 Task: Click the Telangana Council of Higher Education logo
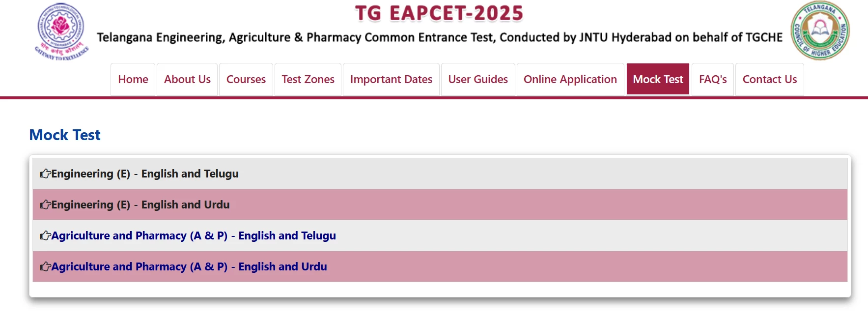[819, 30]
